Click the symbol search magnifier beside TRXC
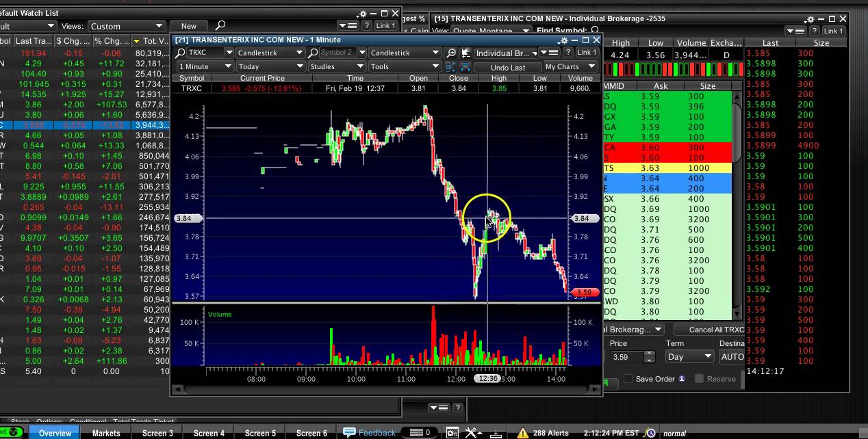 click(x=180, y=53)
